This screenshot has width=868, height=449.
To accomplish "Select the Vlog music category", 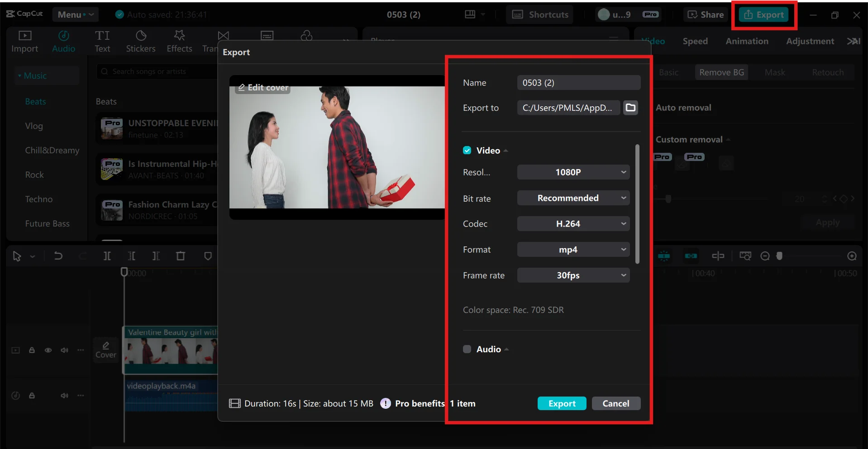I will (34, 126).
